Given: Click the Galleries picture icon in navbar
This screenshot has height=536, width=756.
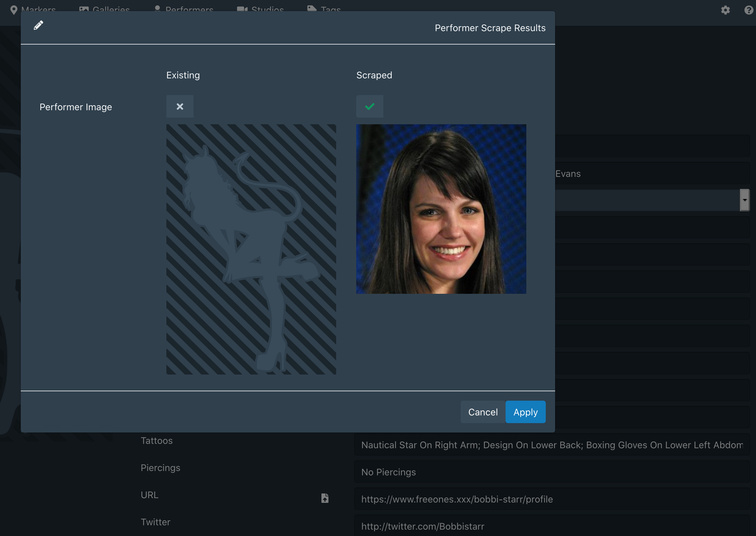Looking at the screenshot, I should coord(83,9).
